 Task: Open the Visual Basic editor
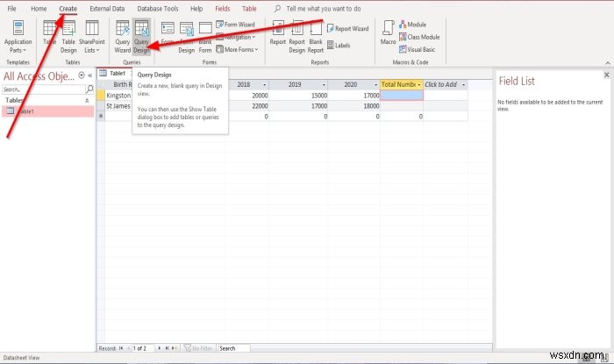pyautogui.click(x=417, y=49)
